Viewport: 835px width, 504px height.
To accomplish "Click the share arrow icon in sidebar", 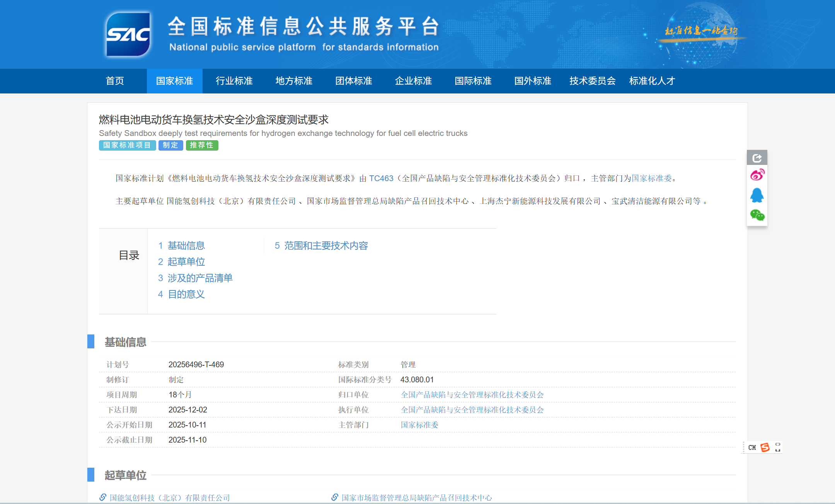I will coord(757,158).
